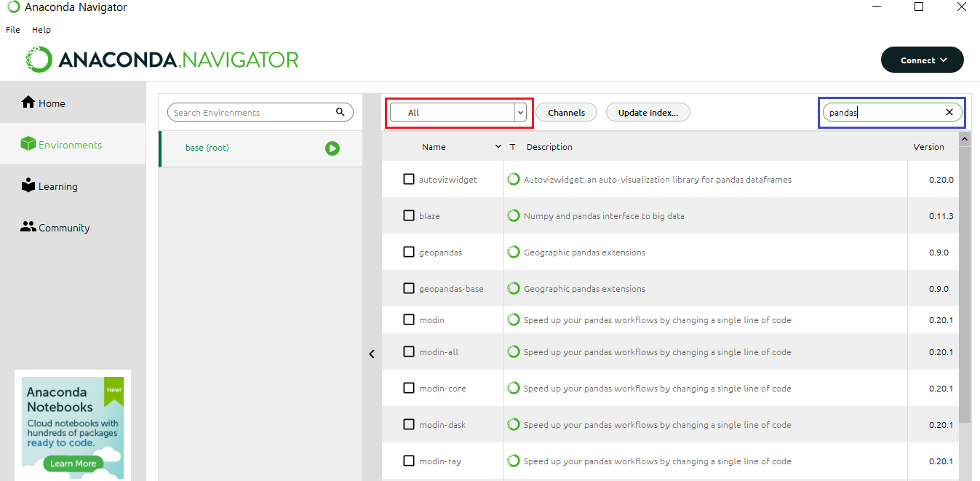
Task: Go to the Community tab
Action: tap(73, 227)
